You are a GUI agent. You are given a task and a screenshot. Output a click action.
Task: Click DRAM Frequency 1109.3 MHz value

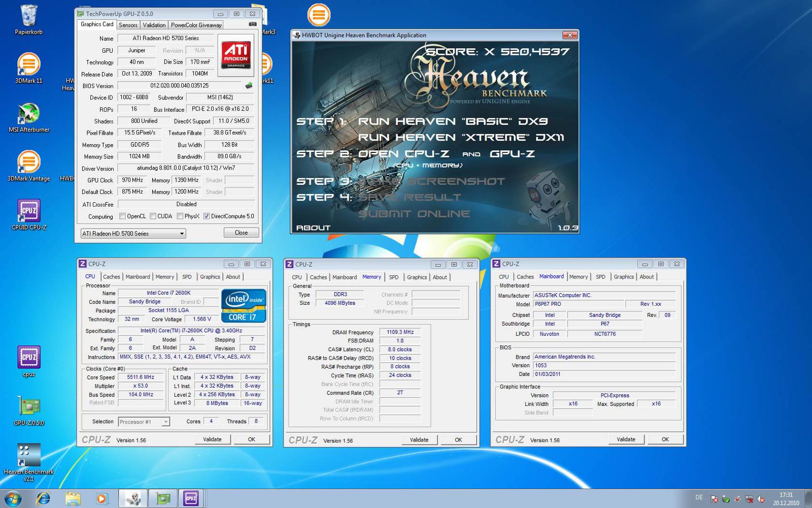pyautogui.click(x=400, y=332)
